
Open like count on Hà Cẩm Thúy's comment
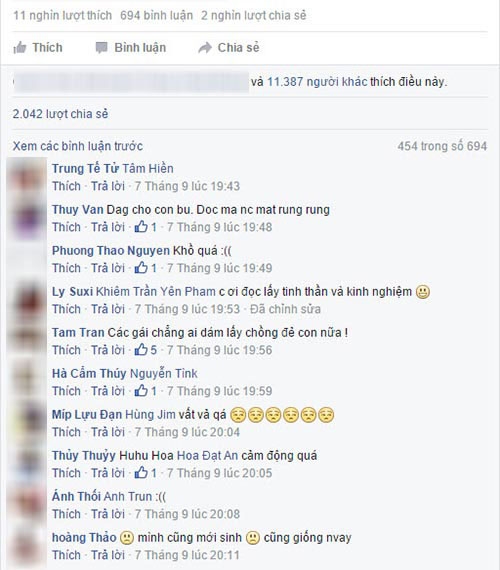(x=145, y=391)
